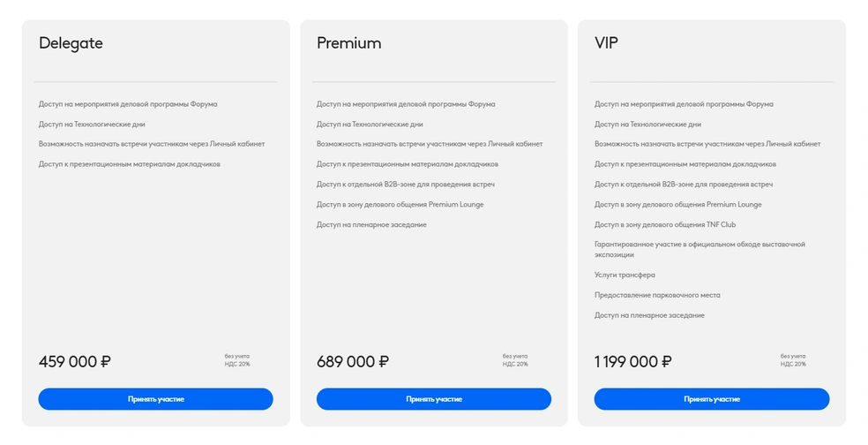The height and width of the screenshot is (445, 868).
Task: Click the 1 199 000 ₽ price
Action: (x=633, y=362)
